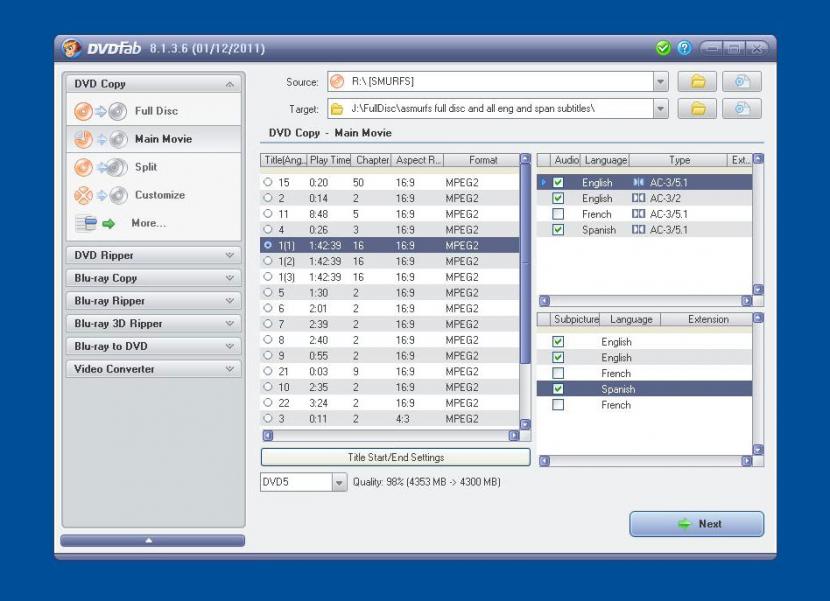Click the audio list horizontal scrollbar track
This screenshot has width=830, height=601.
tap(645, 301)
